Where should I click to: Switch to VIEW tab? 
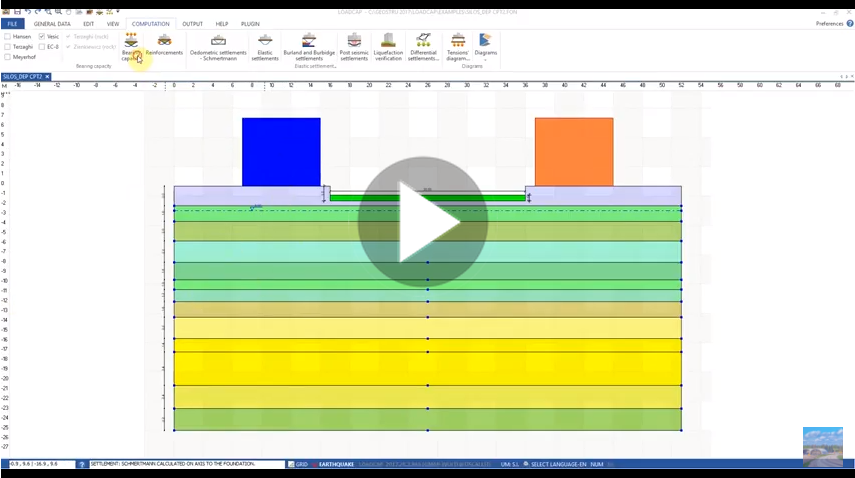tap(112, 24)
